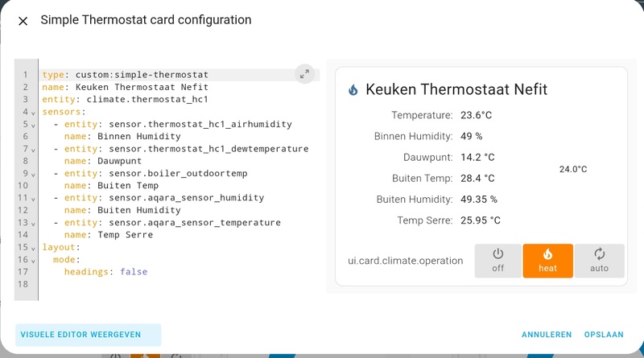Show the visual editor
644x358 pixels.
click(x=80, y=335)
